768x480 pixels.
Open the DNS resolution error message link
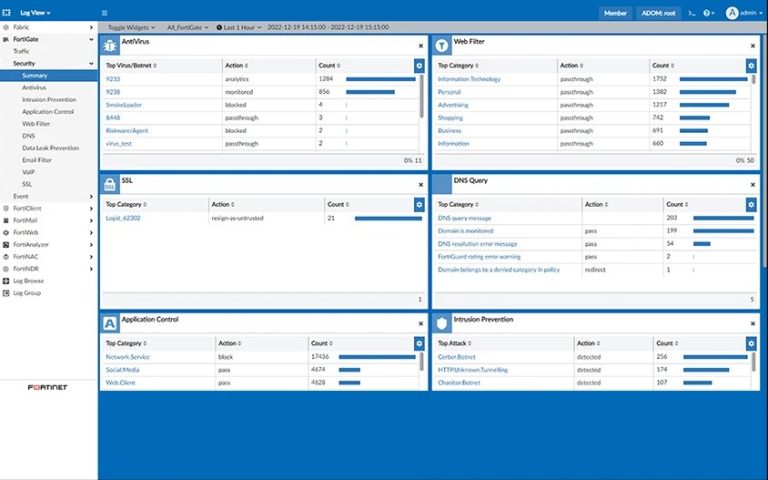[x=478, y=244]
